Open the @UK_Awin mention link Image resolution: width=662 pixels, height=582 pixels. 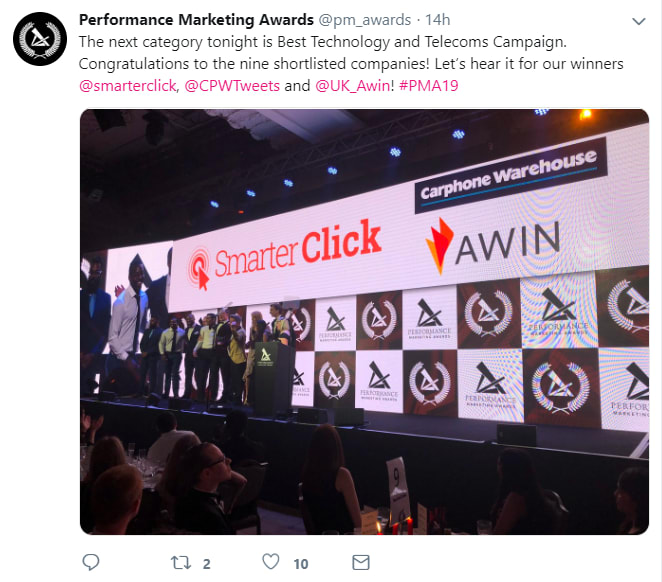[x=353, y=86]
